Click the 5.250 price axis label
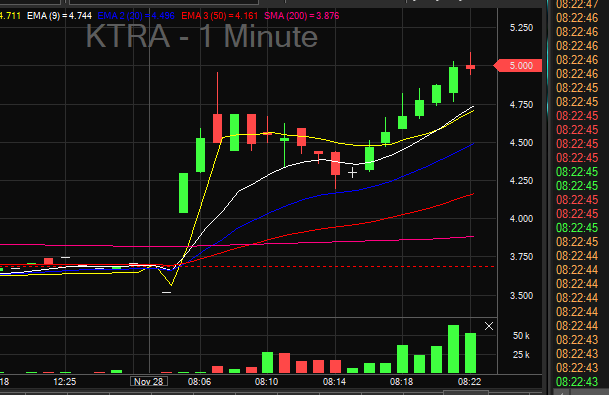The image size is (609, 395). tap(521, 28)
